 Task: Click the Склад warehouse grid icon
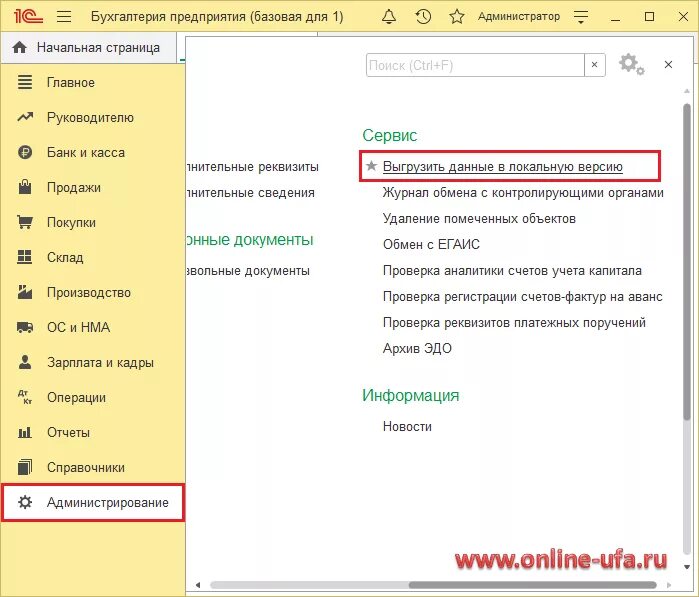pyautogui.click(x=25, y=257)
